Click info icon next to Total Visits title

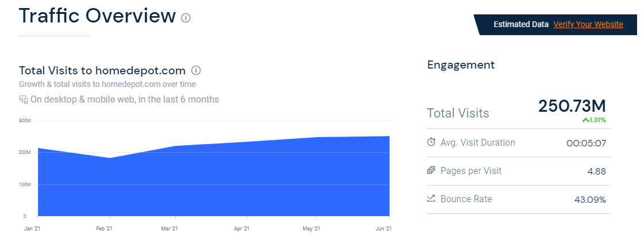click(x=196, y=71)
